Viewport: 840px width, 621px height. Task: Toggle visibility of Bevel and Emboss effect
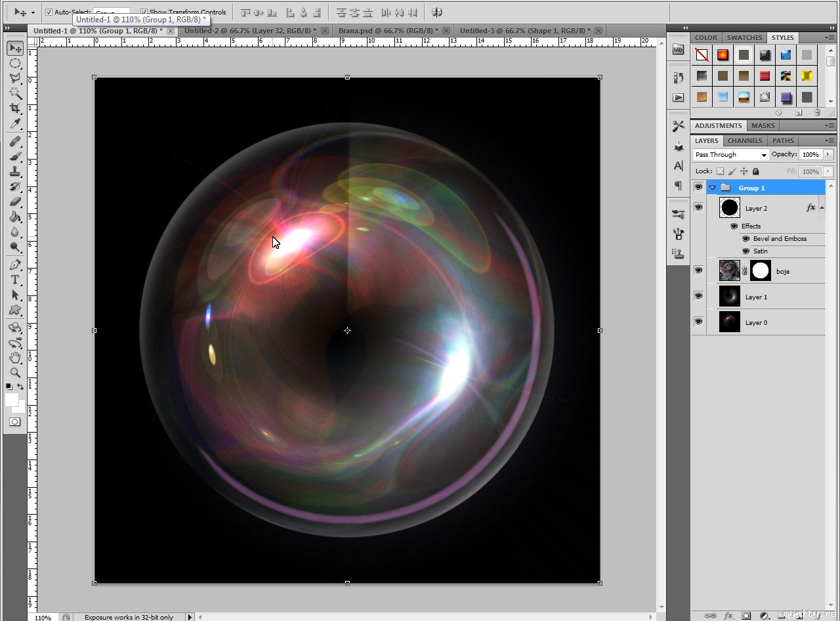pyautogui.click(x=745, y=239)
